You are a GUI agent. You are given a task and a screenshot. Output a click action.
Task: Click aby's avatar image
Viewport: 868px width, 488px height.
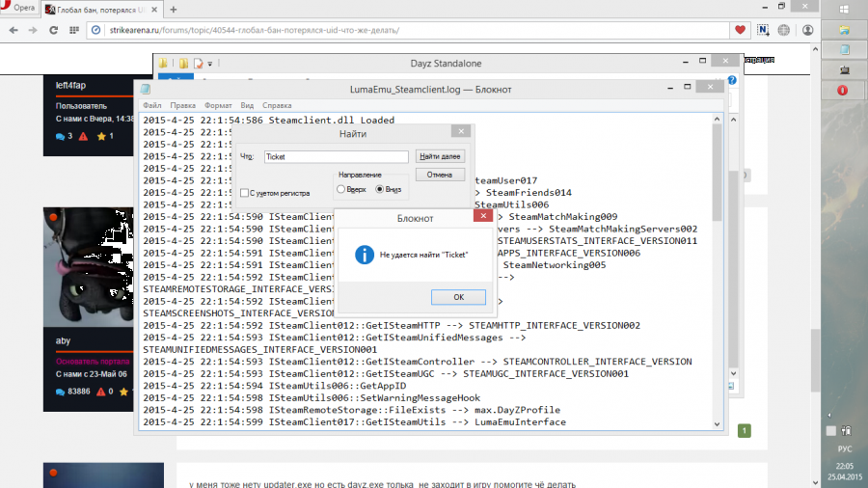tap(88, 267)
